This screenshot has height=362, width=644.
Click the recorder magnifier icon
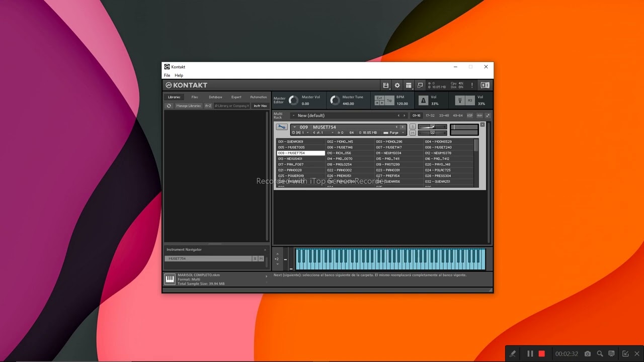point(600,354)
